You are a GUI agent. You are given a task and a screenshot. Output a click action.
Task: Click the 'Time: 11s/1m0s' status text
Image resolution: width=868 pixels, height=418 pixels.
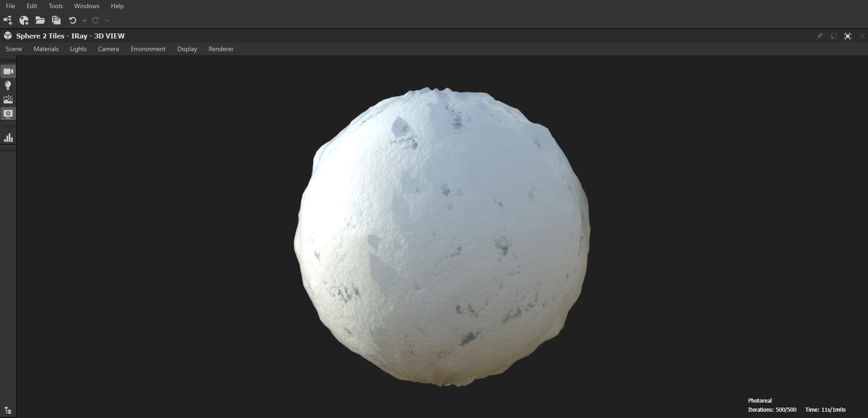point(825,409)
